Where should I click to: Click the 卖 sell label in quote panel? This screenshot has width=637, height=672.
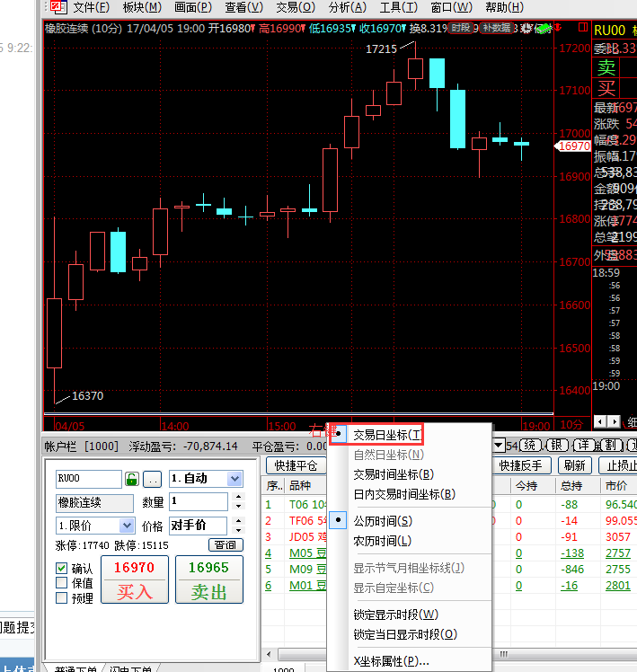[606, 67]
